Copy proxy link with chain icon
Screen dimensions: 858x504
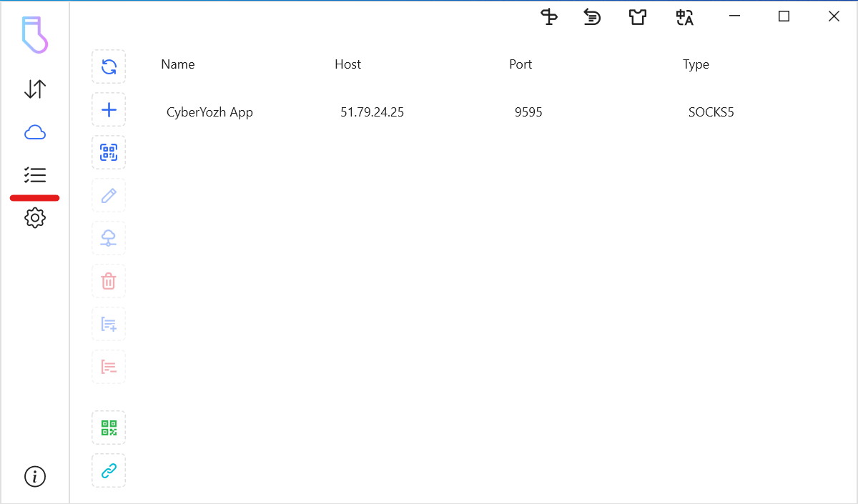(109, 470)
